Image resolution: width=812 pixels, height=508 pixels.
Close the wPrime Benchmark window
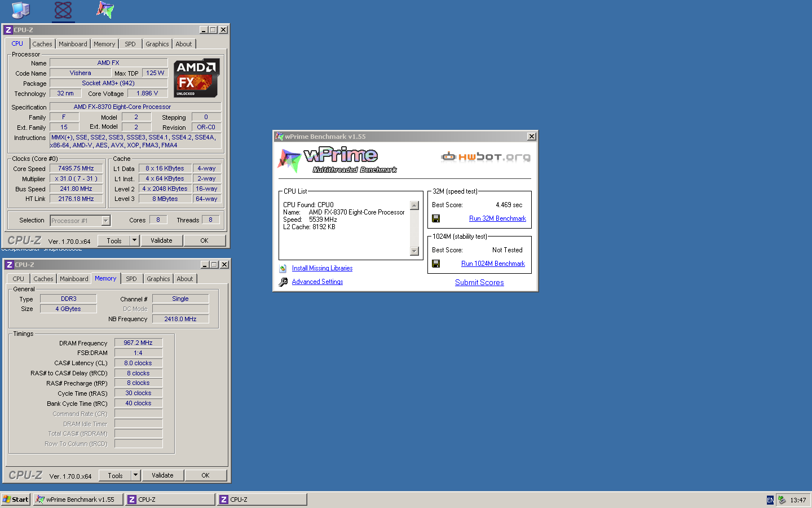pos(532,137)
